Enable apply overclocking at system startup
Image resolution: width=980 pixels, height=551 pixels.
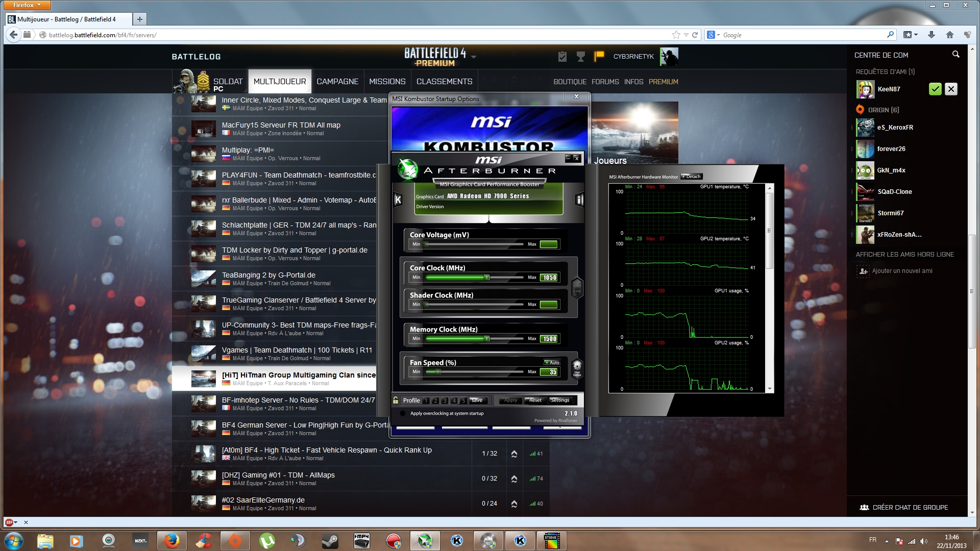tap(403, 413)
